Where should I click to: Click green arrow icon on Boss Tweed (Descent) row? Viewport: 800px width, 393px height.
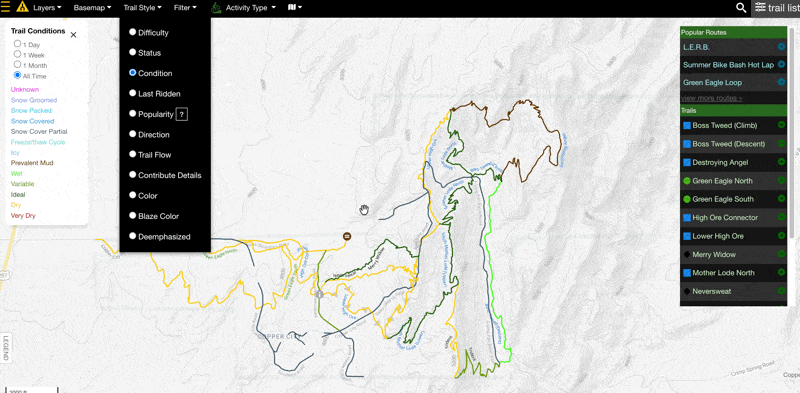coord(781,144)
